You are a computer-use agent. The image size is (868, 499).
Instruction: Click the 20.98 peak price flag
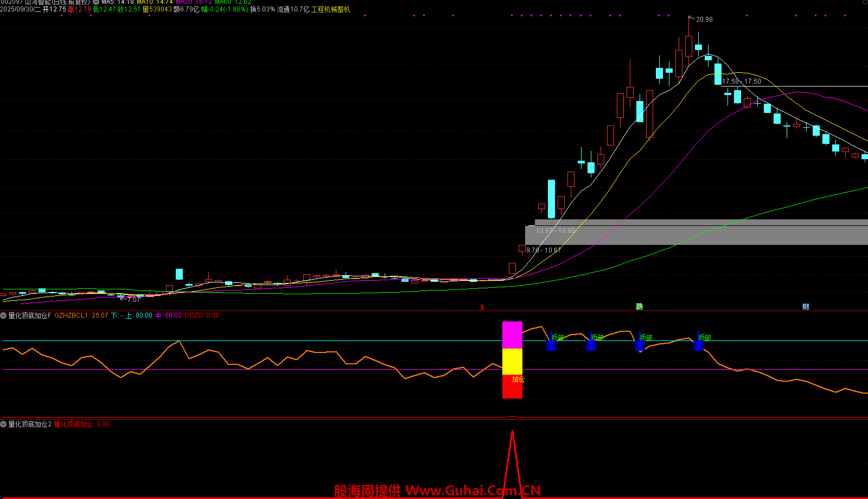[x=704, y=20]
